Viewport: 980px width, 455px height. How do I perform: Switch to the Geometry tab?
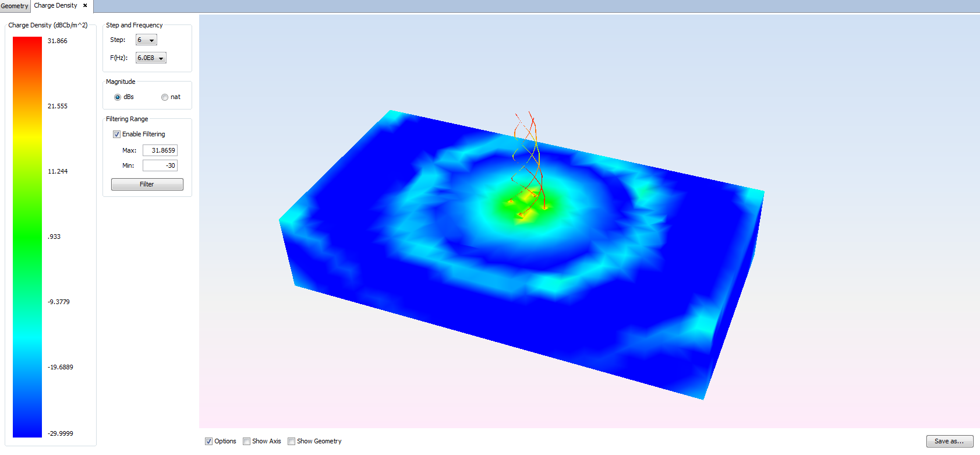point(15,6)
